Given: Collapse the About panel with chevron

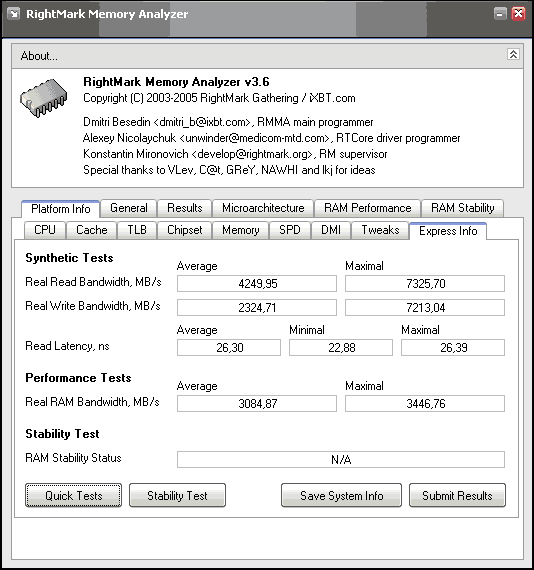Looking at the screenshot, I should pos(513,55).
